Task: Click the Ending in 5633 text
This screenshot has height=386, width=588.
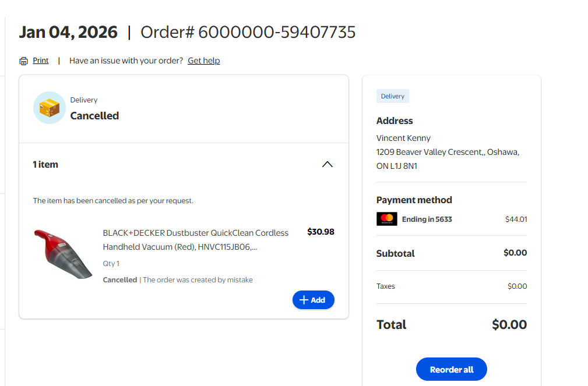Action: tap(427, 219)
